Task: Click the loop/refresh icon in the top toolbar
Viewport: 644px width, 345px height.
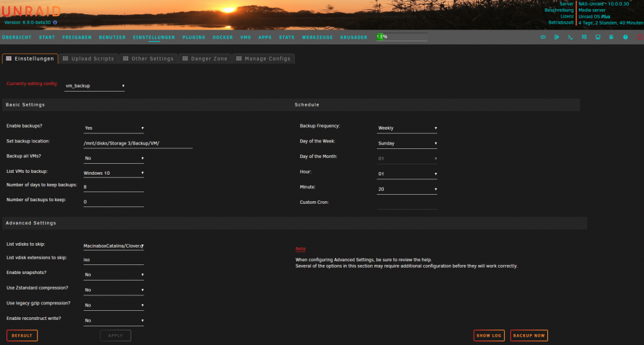Action: click(x=543, y=37)
